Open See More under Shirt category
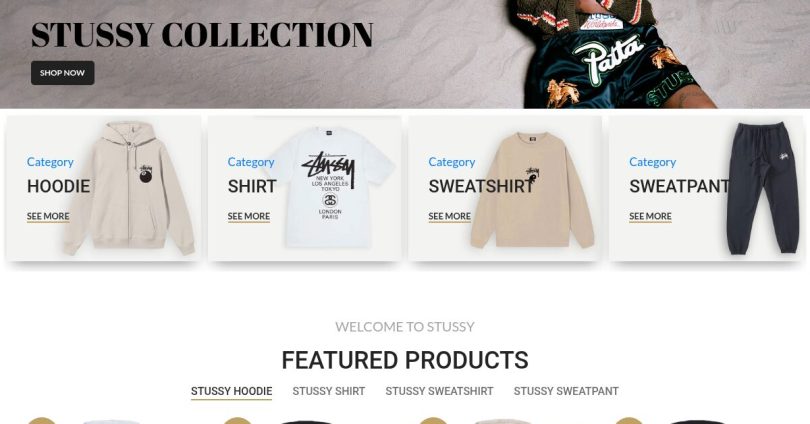Screen dimensions: 810x424 (x=248, y=216)
